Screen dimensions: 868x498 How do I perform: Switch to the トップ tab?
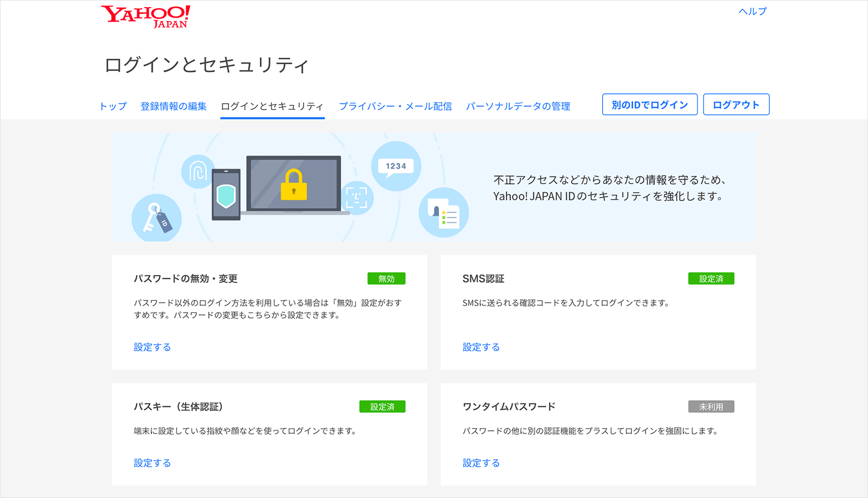(113, 106)
